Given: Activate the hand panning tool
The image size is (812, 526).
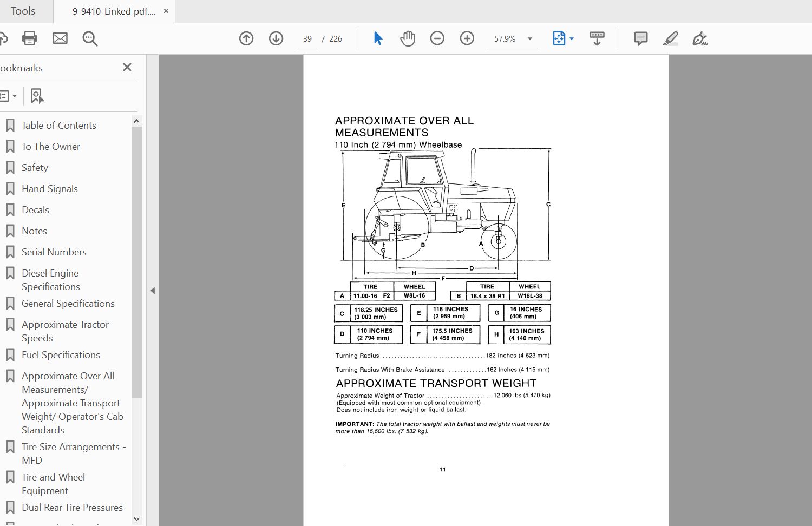Looking at the screenshot, I should 408,38.
